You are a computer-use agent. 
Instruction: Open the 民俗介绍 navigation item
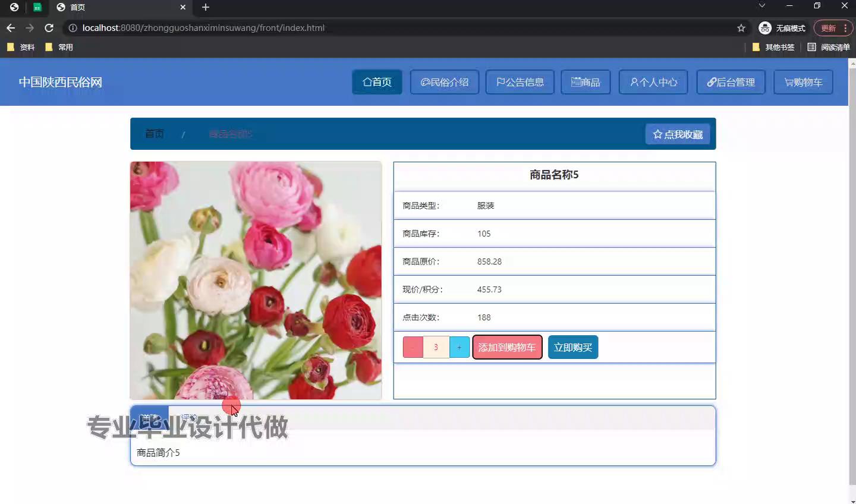pos(445,82)
